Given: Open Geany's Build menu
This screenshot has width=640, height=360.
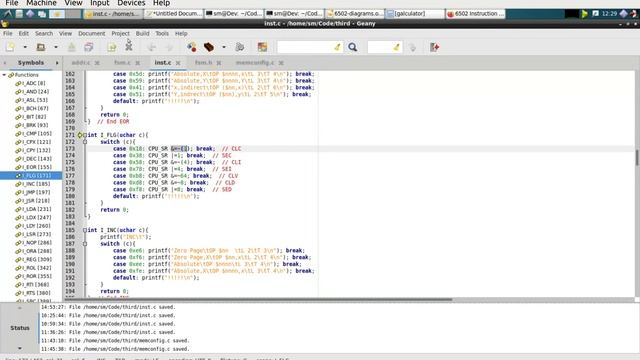Looking at the screenshot, I should (x=142, y=33).
